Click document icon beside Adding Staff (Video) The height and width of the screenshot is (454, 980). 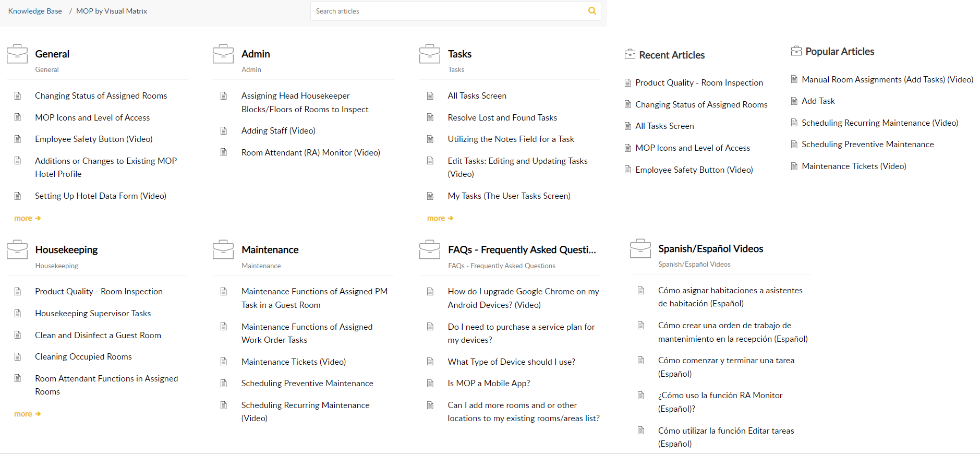click(224, 130)
